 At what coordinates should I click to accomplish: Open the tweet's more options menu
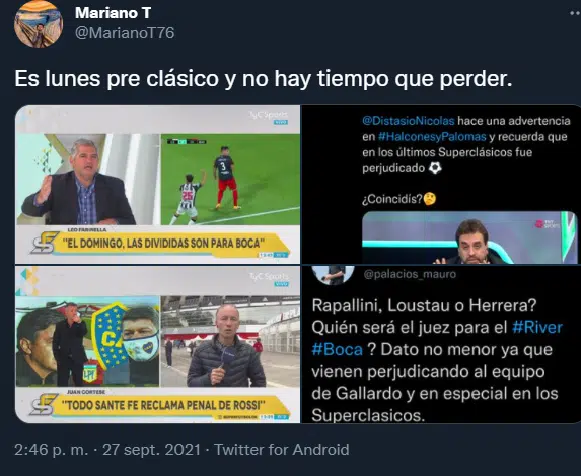click(575, 13)
